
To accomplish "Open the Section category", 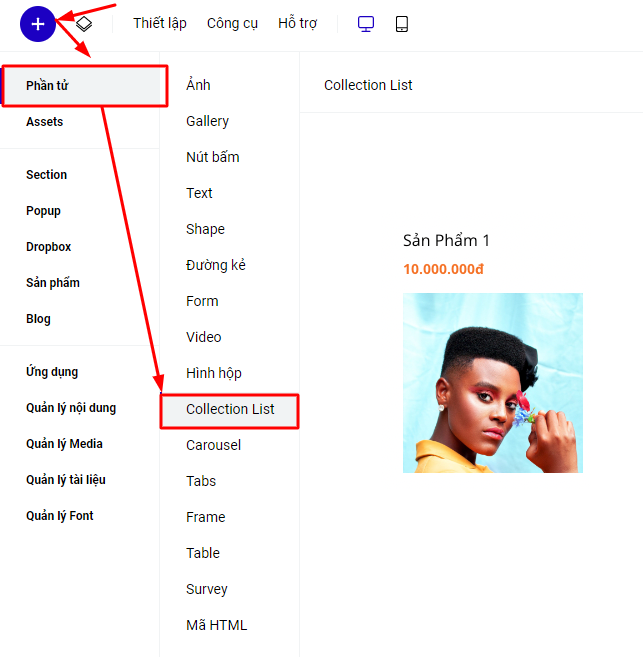I will (47, 175).
